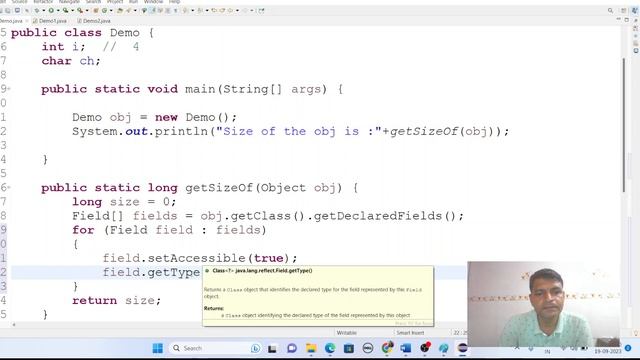Viewport: 640px width, 360px height.
Task: Click the Windows Start button
Action: [158, 348]
